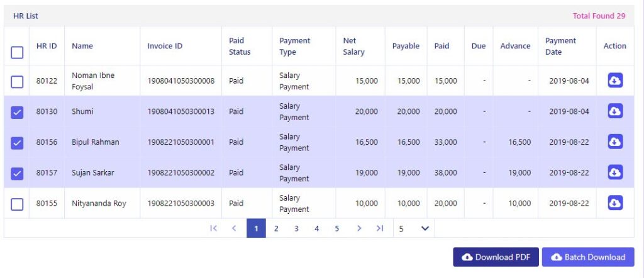Download invoice for Noman Ibne Foysal

pos(615,81)
